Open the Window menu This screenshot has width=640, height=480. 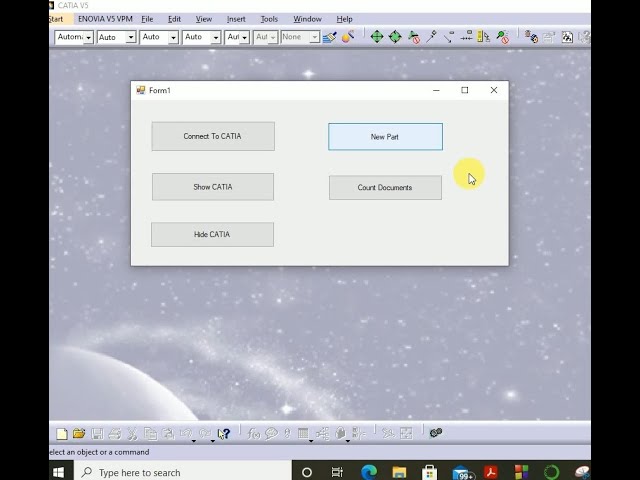click(x=307, y=19)
